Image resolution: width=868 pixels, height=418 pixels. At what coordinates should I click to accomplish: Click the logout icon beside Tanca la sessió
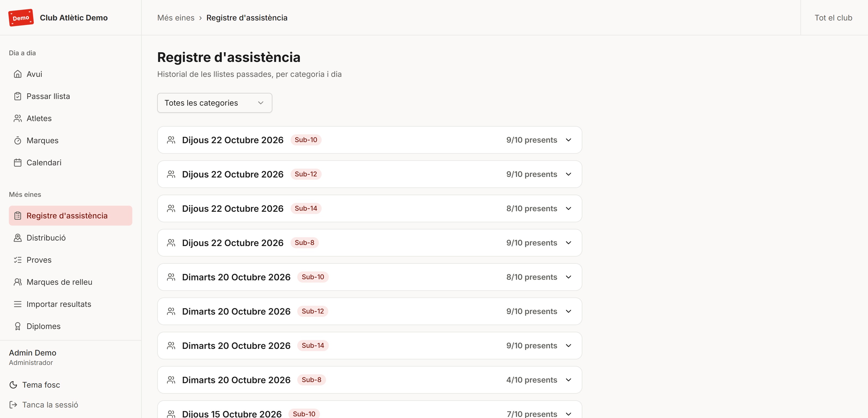tap(13, 404)
